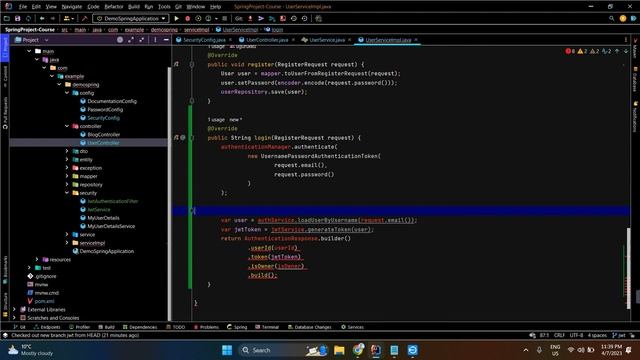Expand the External Libraries node

pos(14,309)
